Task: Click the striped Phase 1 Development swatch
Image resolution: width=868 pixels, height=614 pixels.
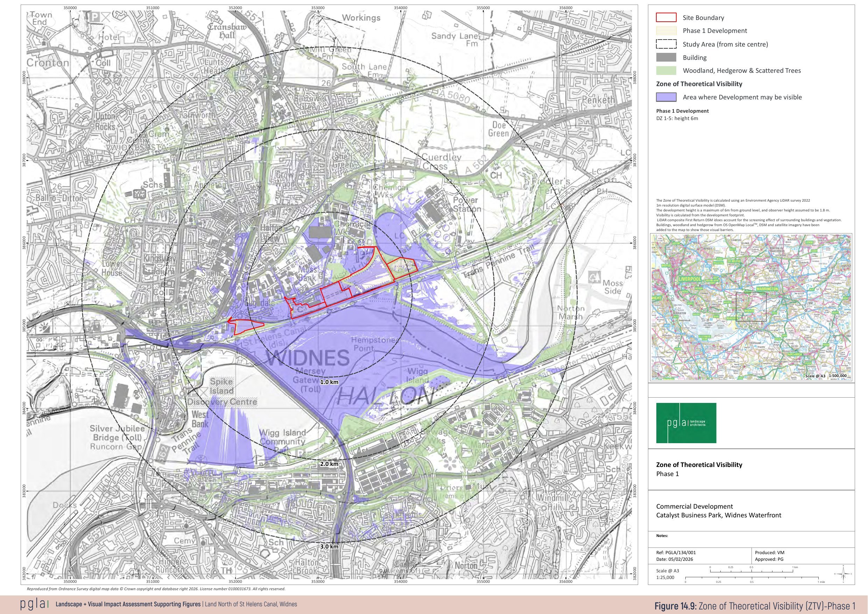Action: tap(666, 31)
